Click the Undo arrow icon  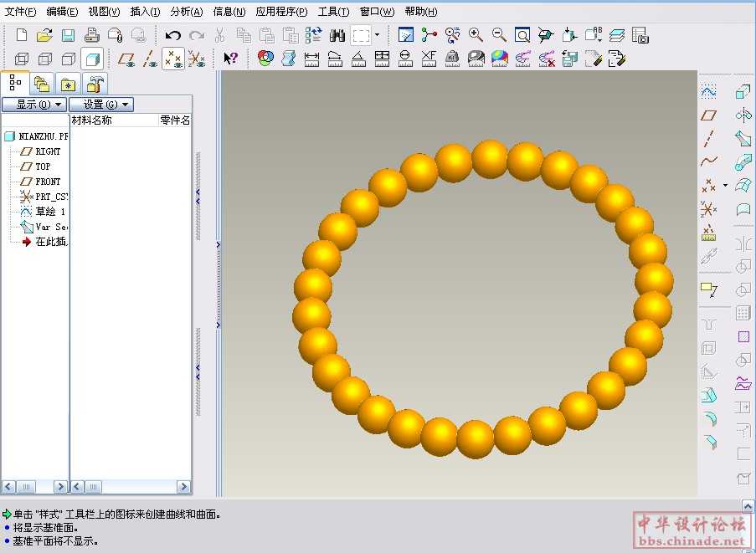[172, 35]
